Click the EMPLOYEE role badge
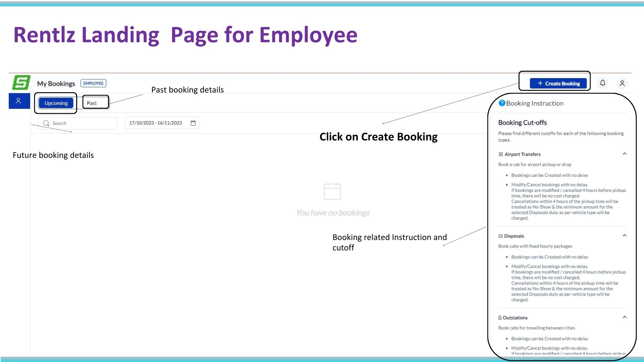Viewport: 644px width, 362px height. [x=93, y=83]
